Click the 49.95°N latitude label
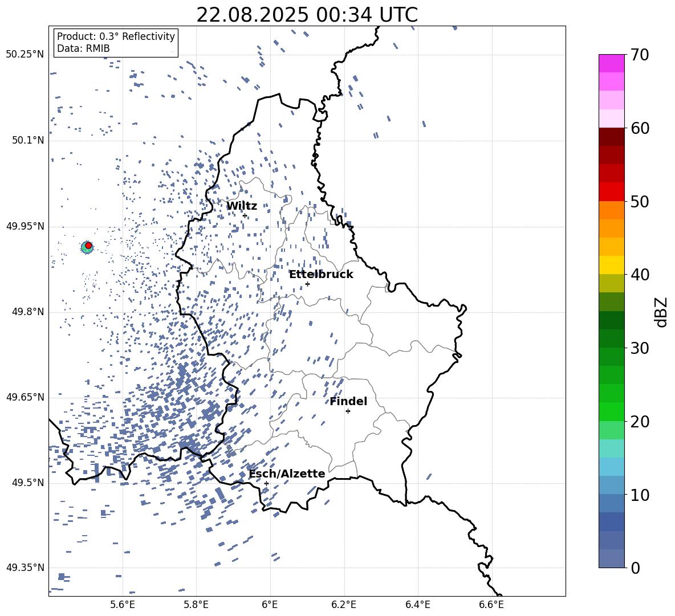The image size is (675, 616). pos(25,226)
